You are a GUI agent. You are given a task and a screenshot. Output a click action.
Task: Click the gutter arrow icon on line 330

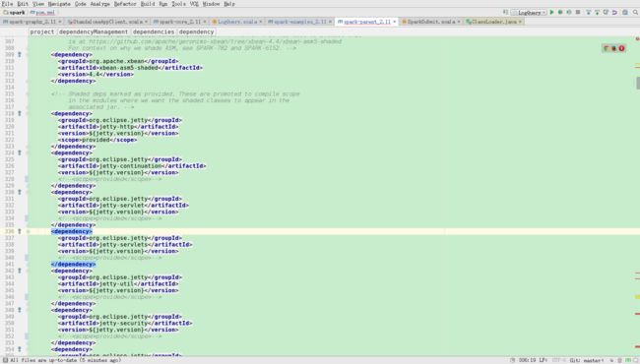[x=19, y=192]
